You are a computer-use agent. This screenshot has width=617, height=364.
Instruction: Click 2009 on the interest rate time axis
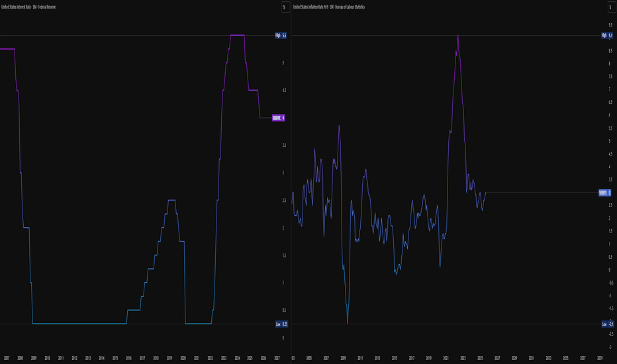(33, 358)
